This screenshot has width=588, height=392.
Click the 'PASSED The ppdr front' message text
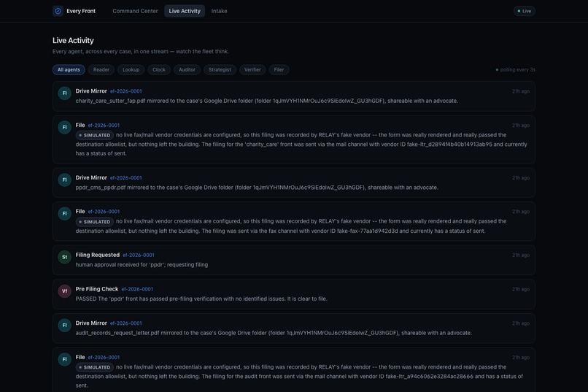pyautogui.click(x=201, y=299)
